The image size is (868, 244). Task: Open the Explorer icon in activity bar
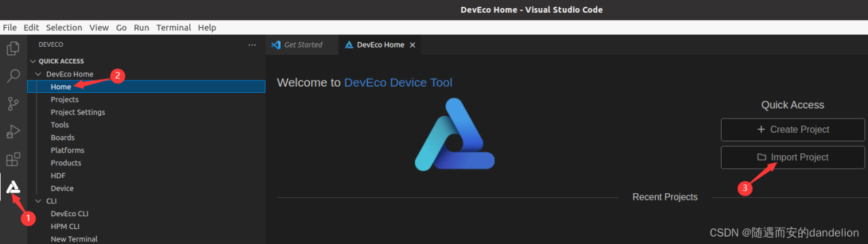13,49
